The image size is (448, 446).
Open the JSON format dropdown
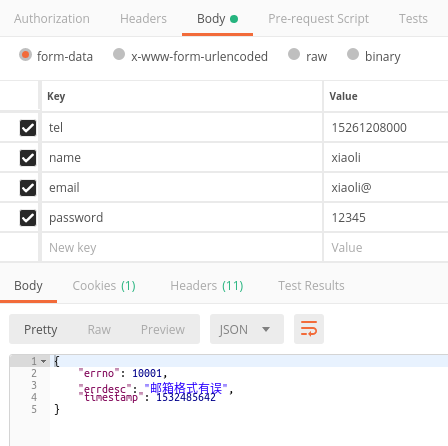click(x=247, y=329)
